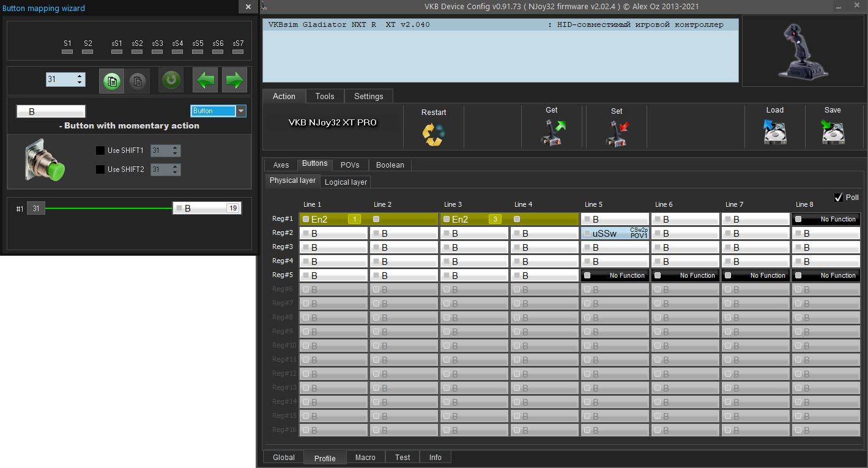Click the B 19 mapping output box

(207, 209)
